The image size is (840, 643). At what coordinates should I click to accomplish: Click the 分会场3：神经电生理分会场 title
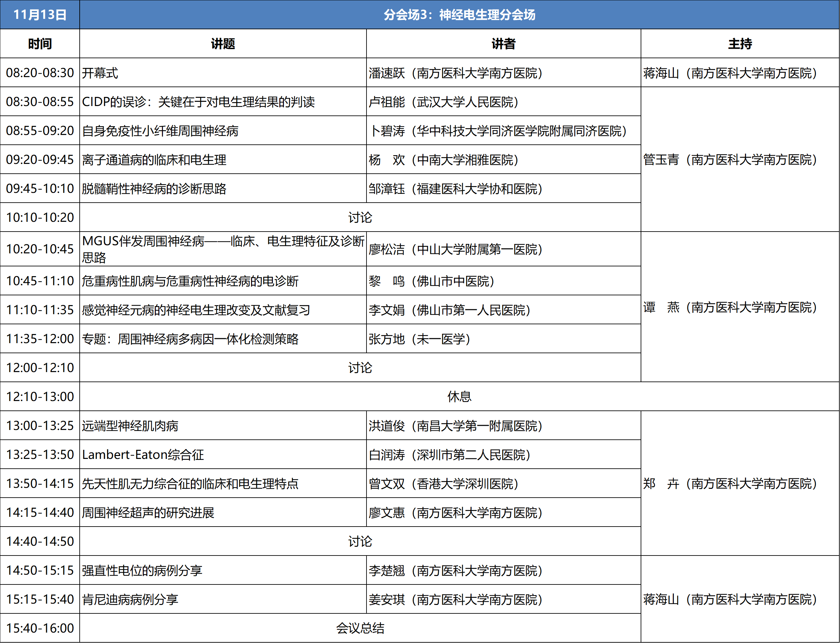pos(459,15)
